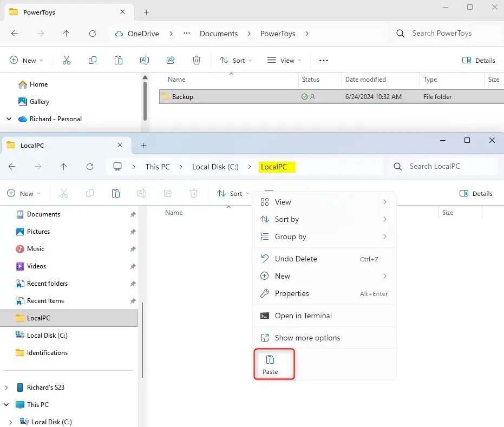Refresh the PowerToys window
This screenshot has height=427, width=504.
point(93,34)
